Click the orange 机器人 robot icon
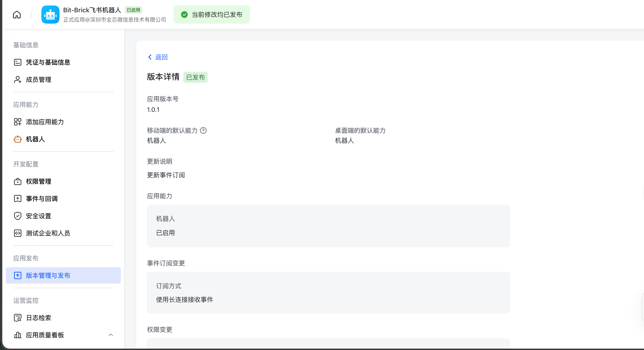Screen dimensions: 644x350 point(17,139)
